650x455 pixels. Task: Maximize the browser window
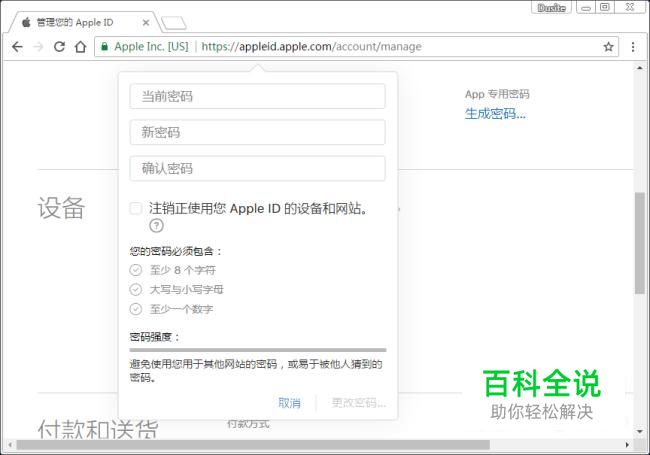pyautogui.click(x=605, y=7)
